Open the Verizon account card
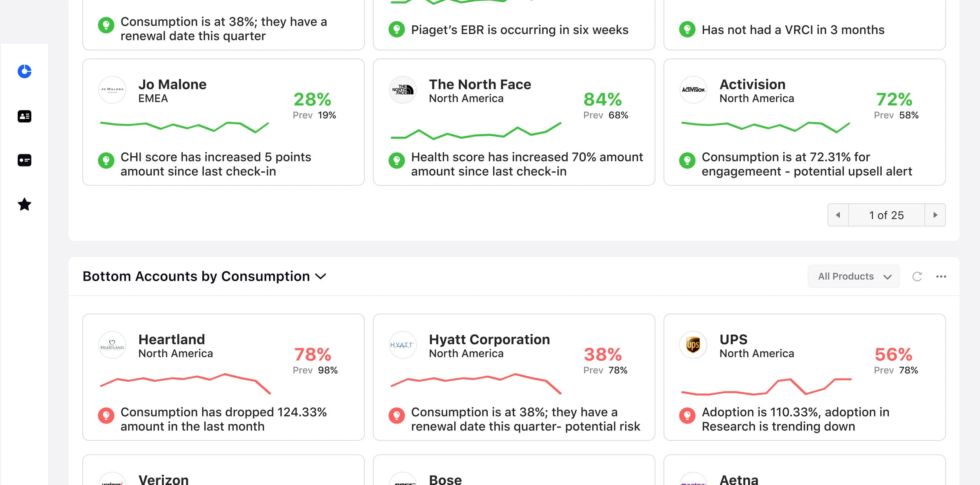The height and width of the screenshot is (485, 980). click(x=223, y=470)
